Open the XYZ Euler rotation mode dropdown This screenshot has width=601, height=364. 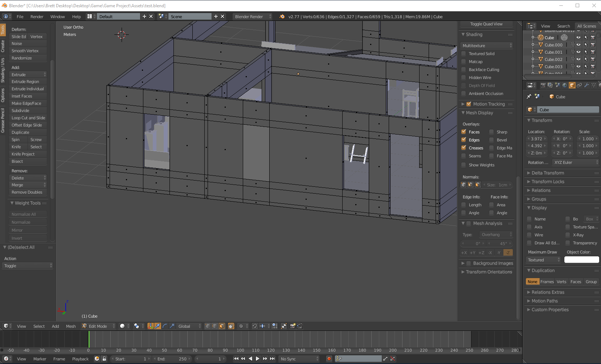tap(576, 162)
